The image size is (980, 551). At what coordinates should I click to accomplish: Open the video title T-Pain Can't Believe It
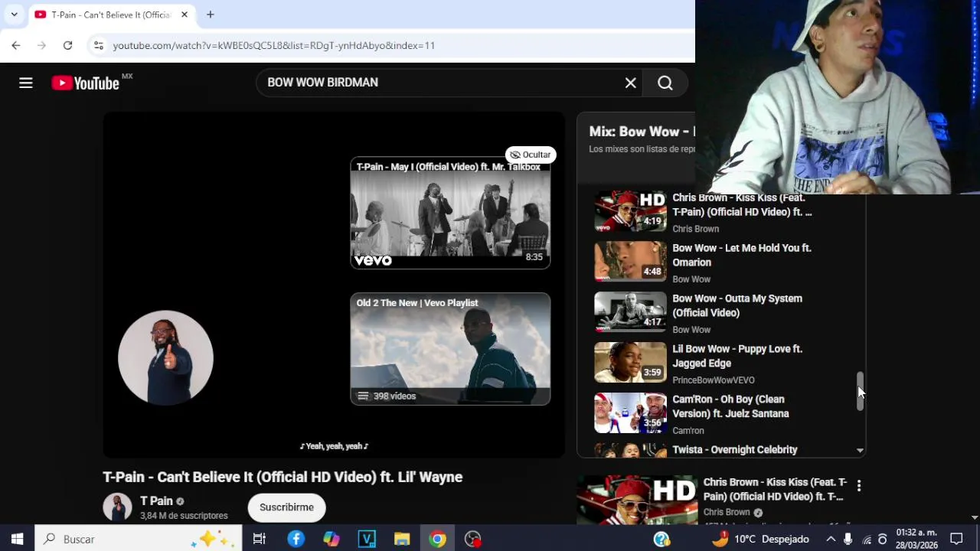[x=283, y=477]
